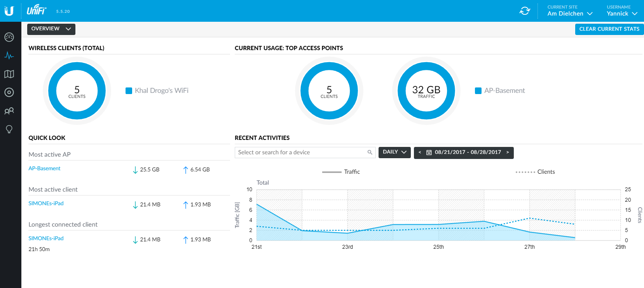Go to previous date range with left arrow
This screenshot has width=644, height=288.
tap(420, 152)
